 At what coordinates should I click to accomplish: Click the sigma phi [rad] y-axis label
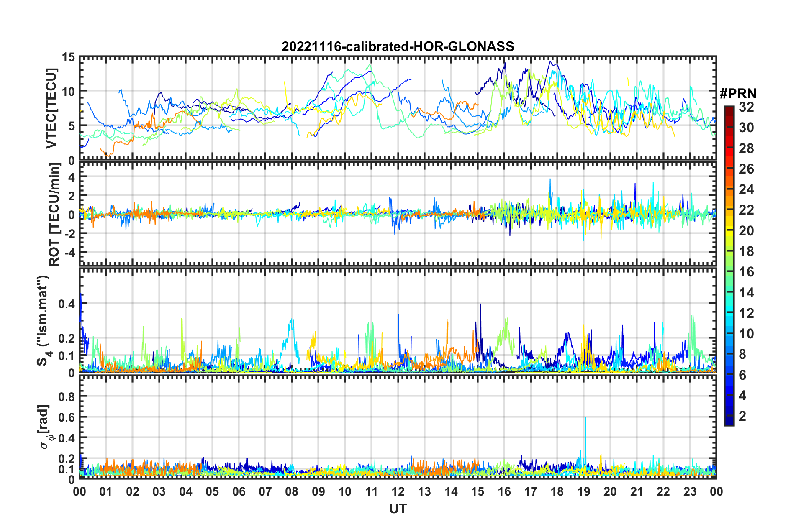tap(44, 427)
